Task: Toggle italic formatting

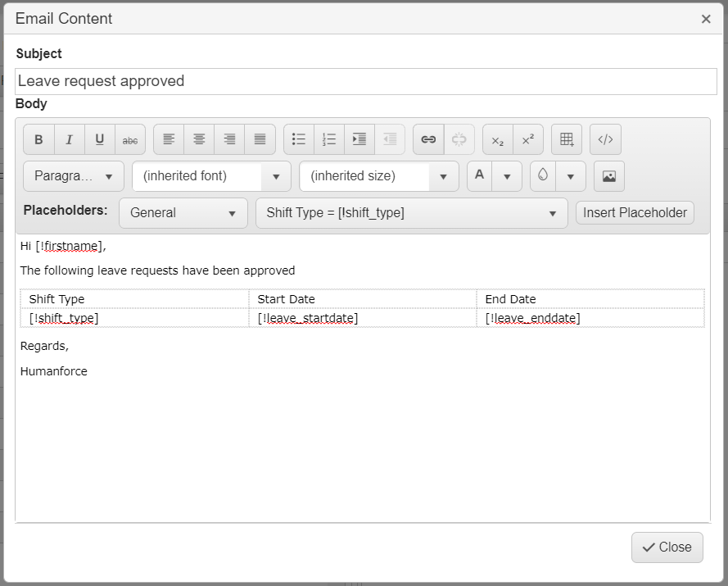Action: pyautogui.click(x=69, y=139)
